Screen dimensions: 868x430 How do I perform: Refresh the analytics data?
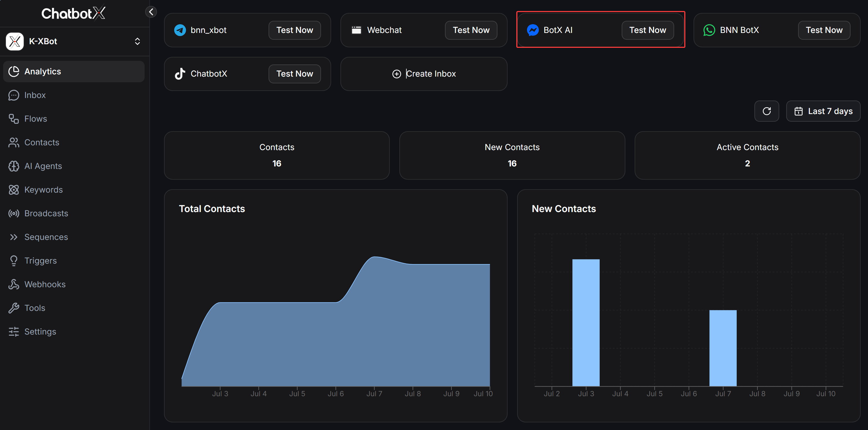(x=767, y=111)
